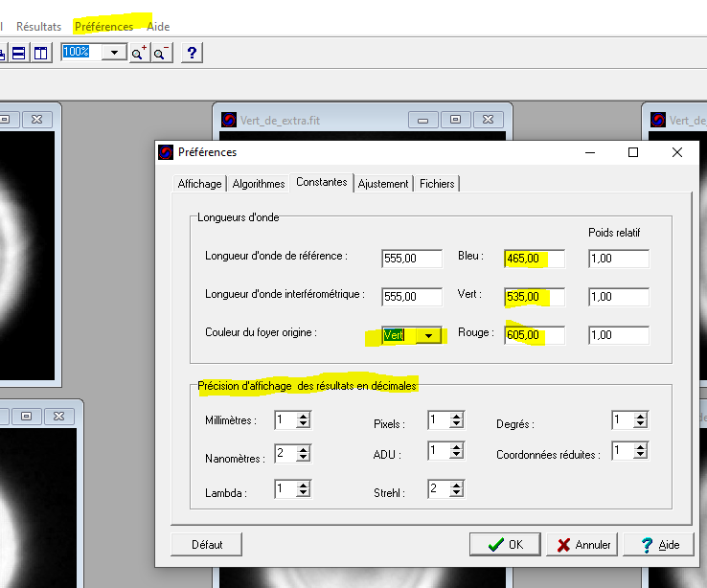Open the Aide menu in the menu bar
This screenshot has width=707, height=588.
158,27
